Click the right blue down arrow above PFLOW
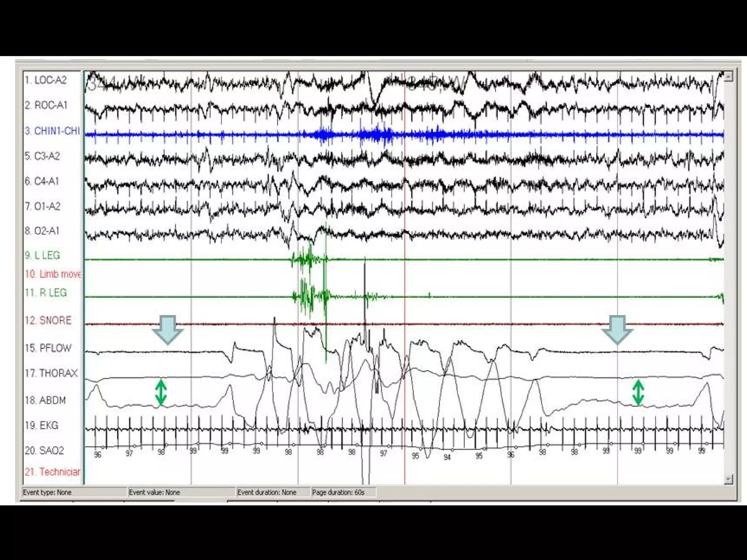 click(617, 329)
